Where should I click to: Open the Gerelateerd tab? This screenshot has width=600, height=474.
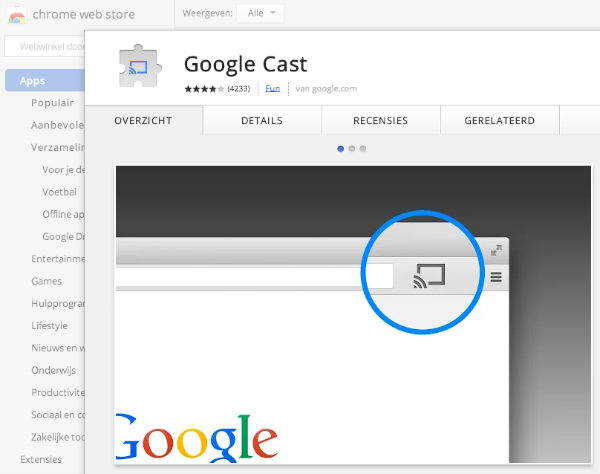(x=500, y=121)
